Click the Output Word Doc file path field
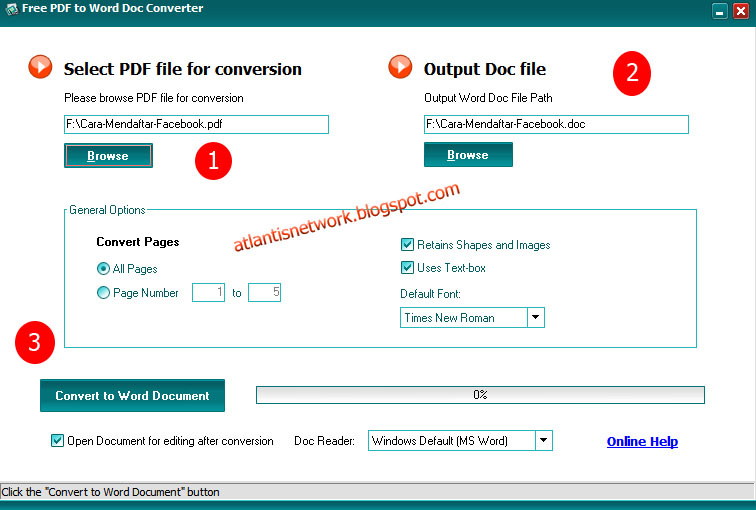 (x=556, y=124)
